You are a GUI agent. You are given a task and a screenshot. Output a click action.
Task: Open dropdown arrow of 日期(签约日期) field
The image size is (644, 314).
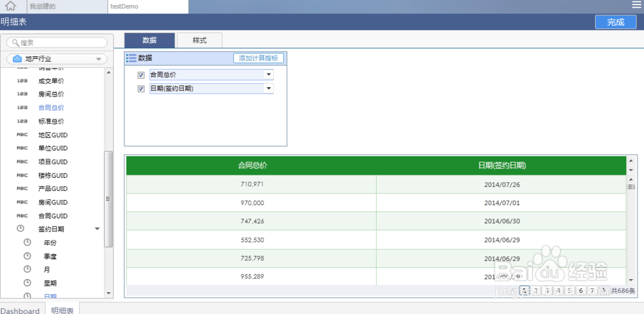click(x=269, y=88)
